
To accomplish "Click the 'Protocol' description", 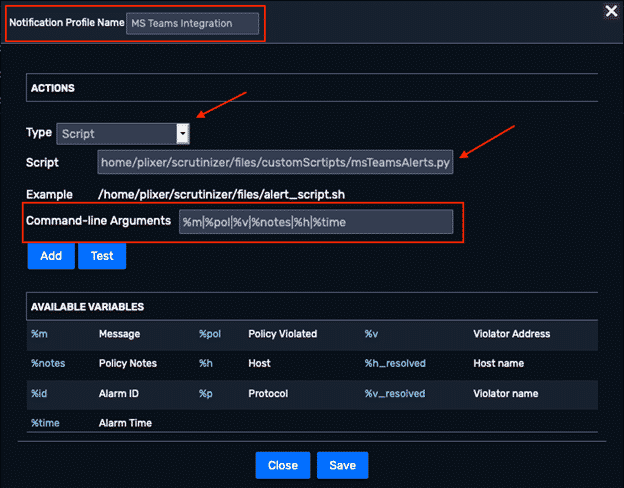I will [268, 394].
